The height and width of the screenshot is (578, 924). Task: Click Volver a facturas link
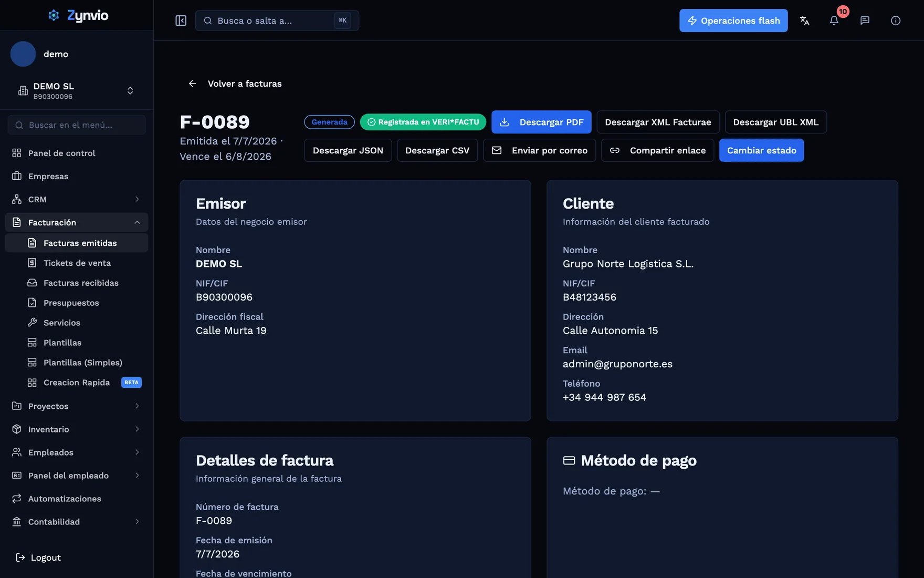[x=245, y=84]
